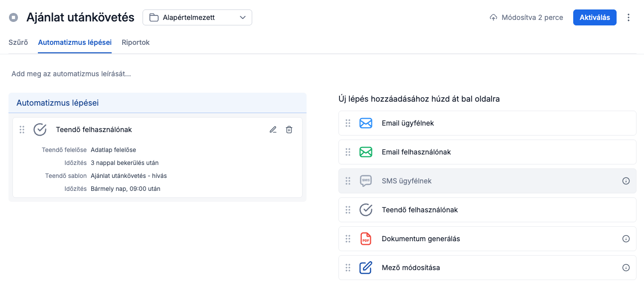Delete the Teendő felhasználónak step via trash icon
Image resolution: width=644 pixels, height=304 pixels.
[x=289, y=130]
